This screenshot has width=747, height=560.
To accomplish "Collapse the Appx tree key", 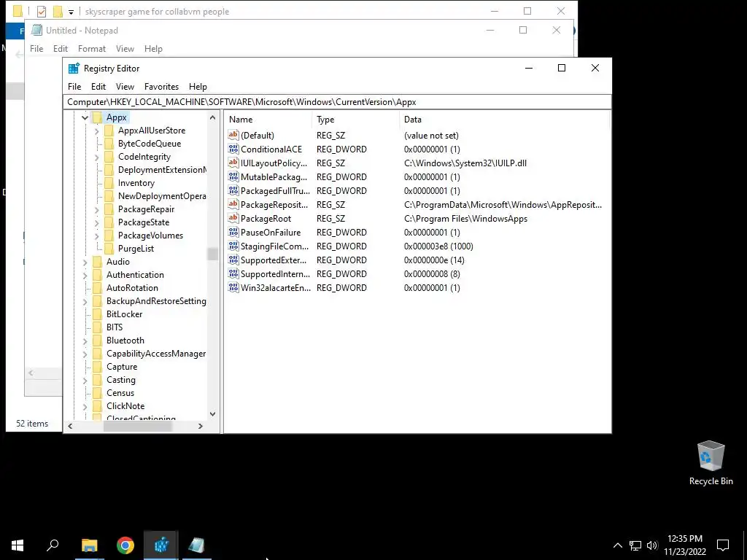I will (85, 117).
